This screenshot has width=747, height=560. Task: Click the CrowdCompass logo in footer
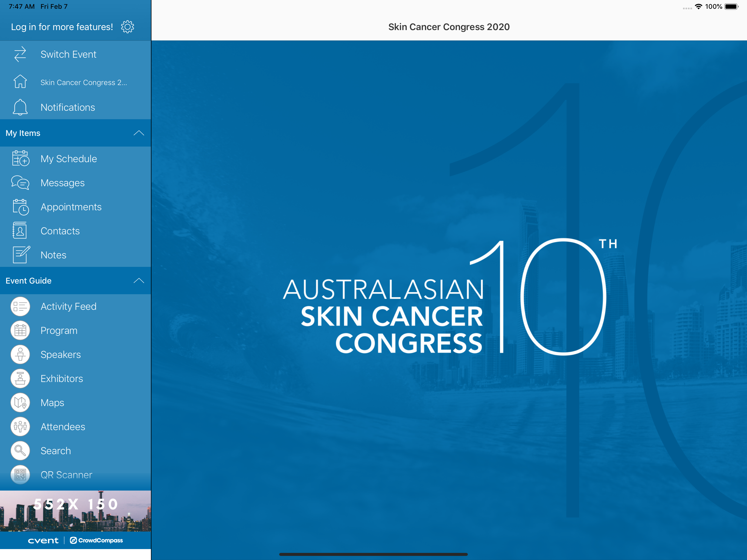96,540
